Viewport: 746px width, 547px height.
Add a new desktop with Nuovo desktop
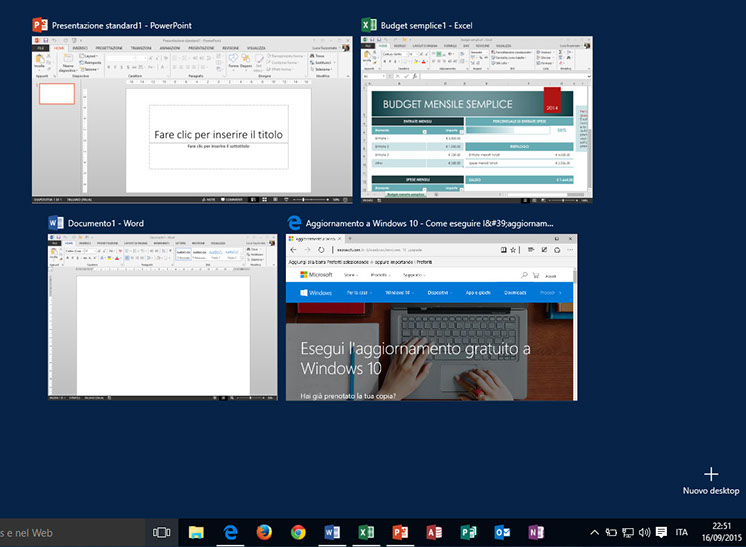tap(711, 479)
